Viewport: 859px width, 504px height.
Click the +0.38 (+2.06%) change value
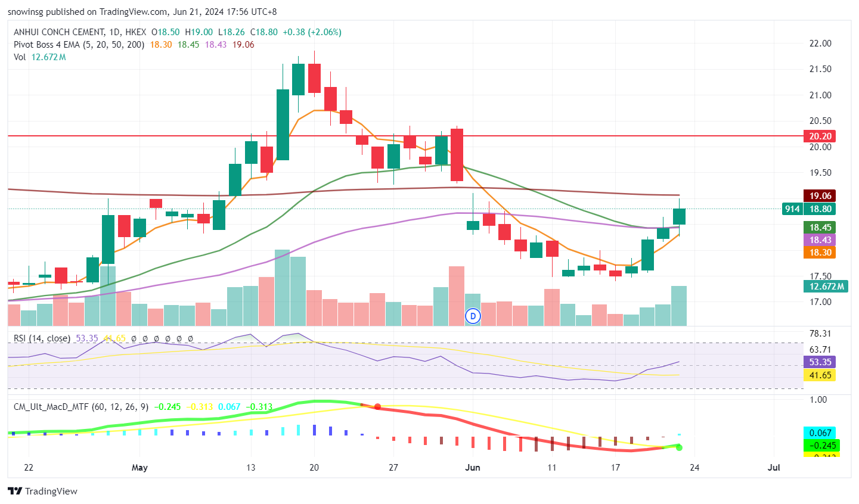point(312,32)
